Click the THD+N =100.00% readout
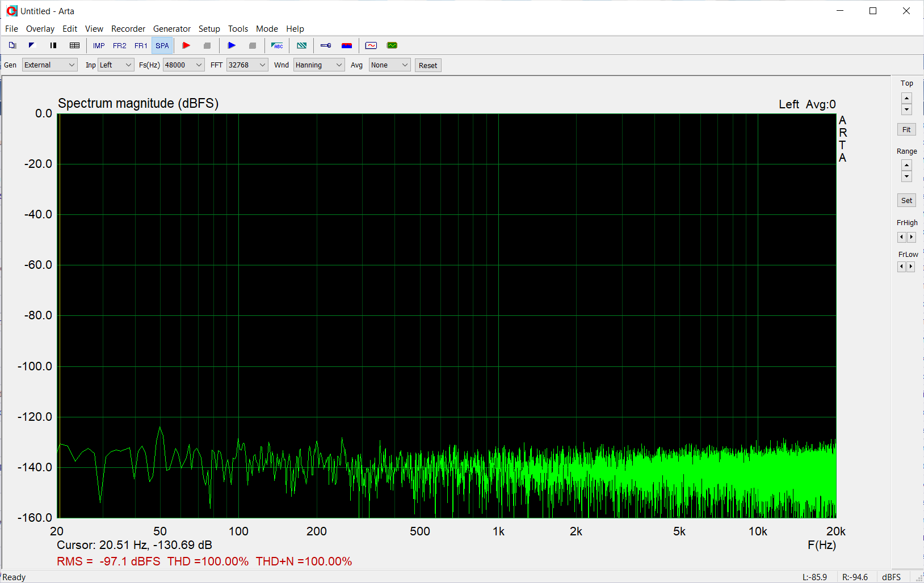The width and height of the screenshot is (924, 583). point(304,561)
